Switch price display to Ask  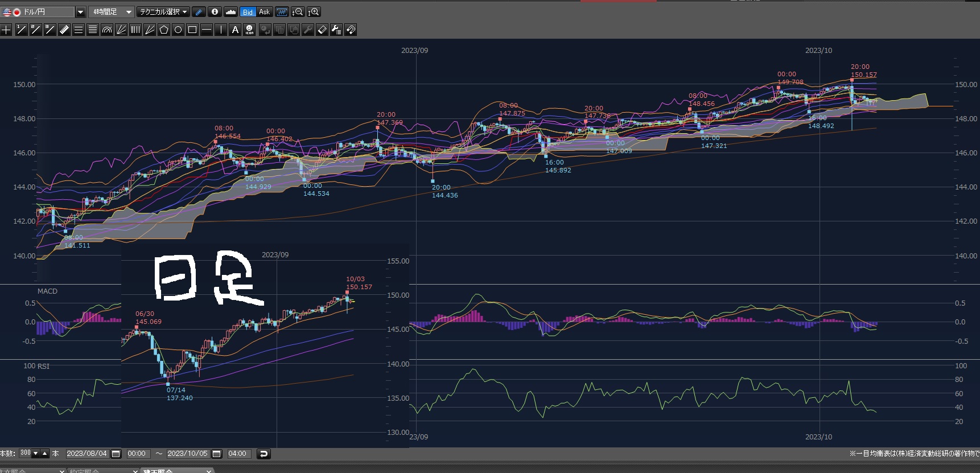(x=264, y=12)
